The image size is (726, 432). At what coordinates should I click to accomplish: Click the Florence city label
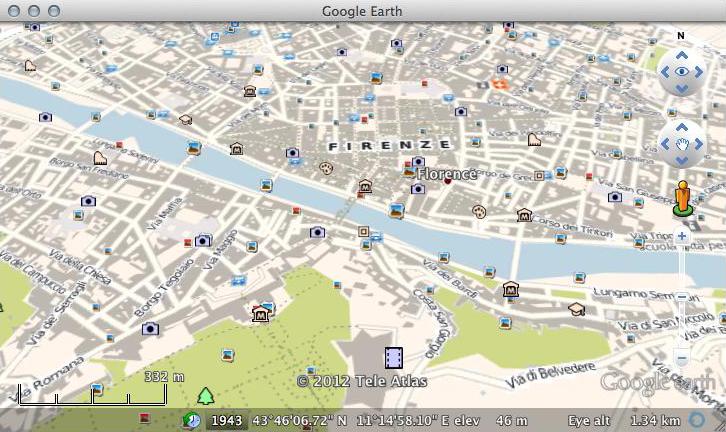coord(446,174)
